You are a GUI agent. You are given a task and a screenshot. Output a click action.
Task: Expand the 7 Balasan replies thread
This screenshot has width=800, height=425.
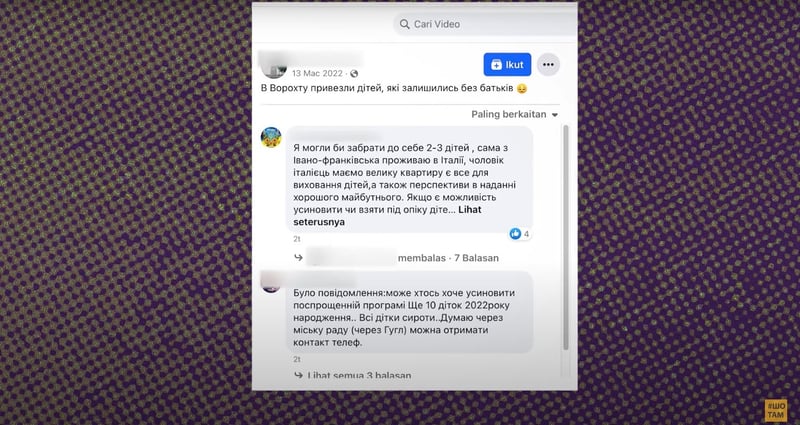(477, 258)
